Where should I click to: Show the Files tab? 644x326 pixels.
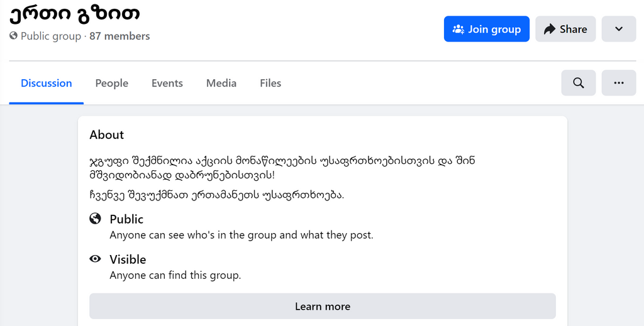(270, 83)
